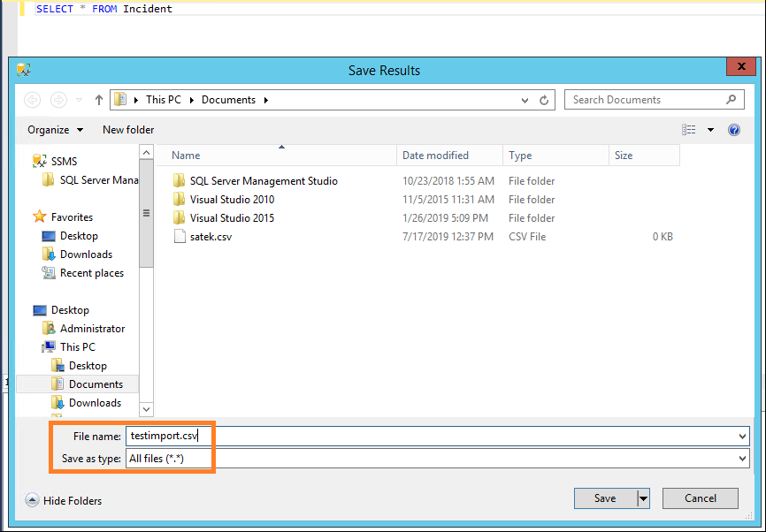Click the Help icon in the toolbar
766x532 pixels.
[x=734, y=129]
